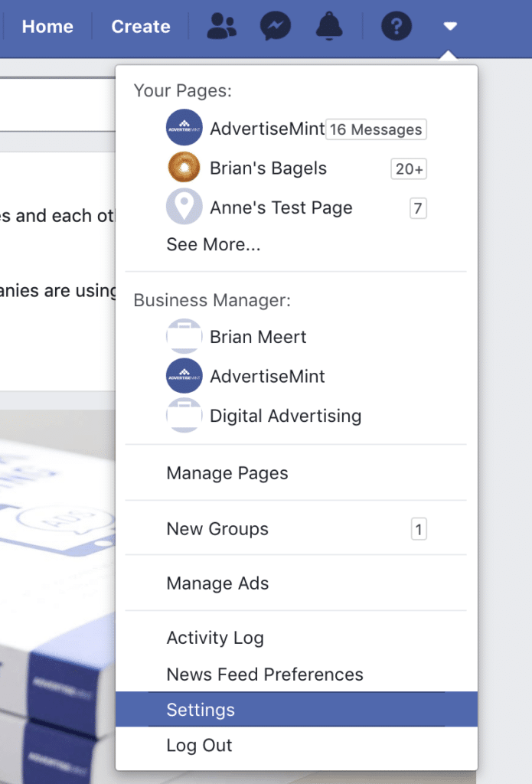Screen dimensions: 532x784
Task: Open the Messenger icon
Action: point(276,26)
